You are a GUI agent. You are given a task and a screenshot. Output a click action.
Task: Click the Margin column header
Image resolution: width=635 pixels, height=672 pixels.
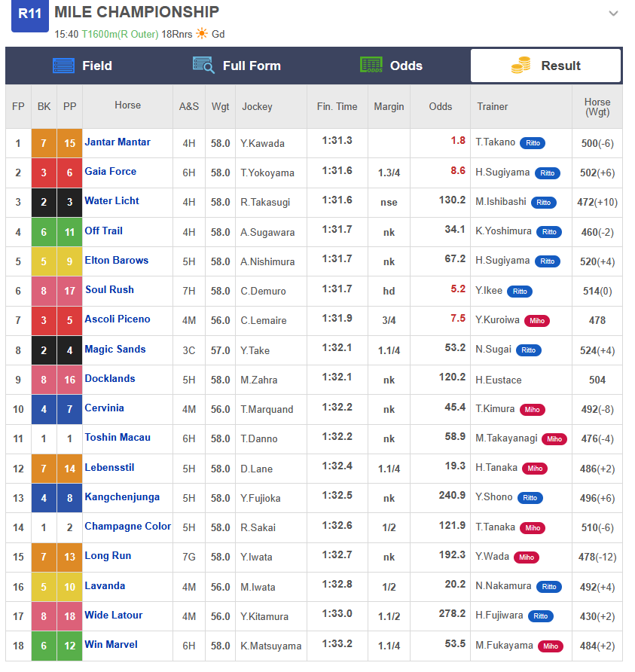[389, 107]
